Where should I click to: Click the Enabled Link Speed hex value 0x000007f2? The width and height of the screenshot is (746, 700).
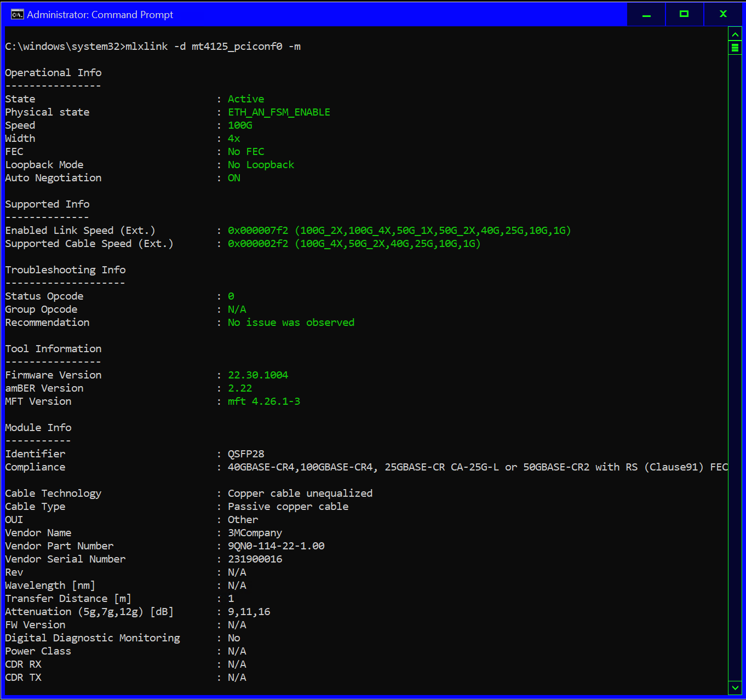coord(258,231)
